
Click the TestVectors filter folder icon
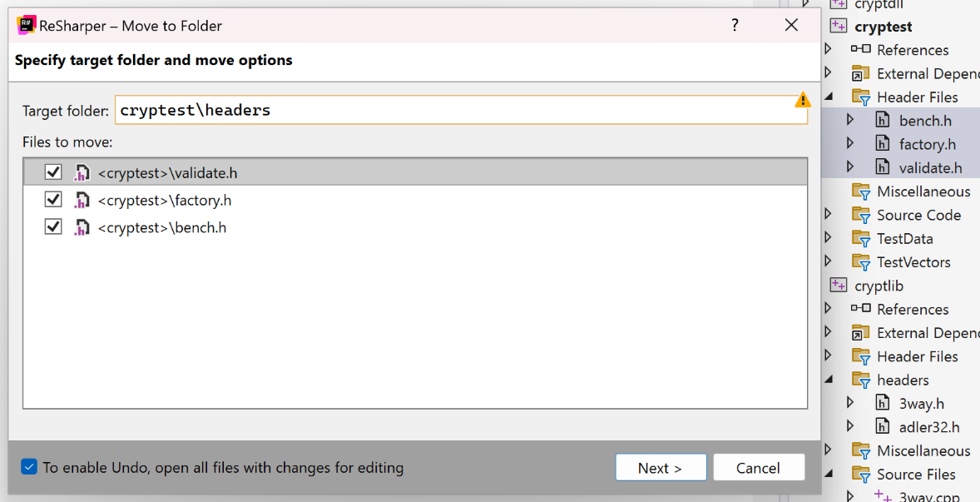(861, 262)
